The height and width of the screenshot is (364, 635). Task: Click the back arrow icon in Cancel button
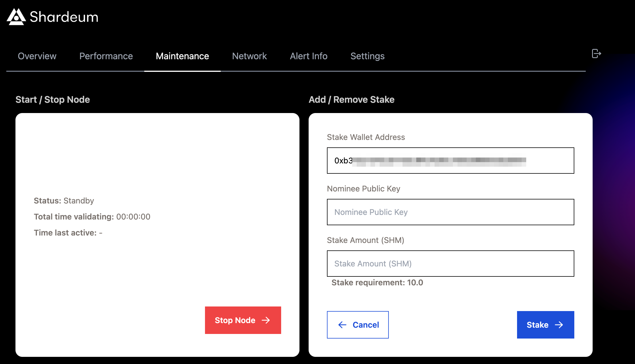(342, 325)
